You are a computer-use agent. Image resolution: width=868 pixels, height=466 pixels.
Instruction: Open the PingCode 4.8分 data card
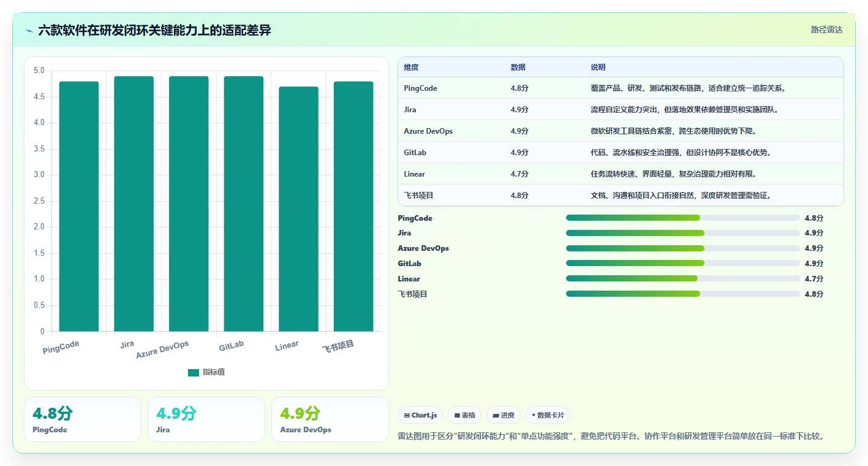click(83, 419)
